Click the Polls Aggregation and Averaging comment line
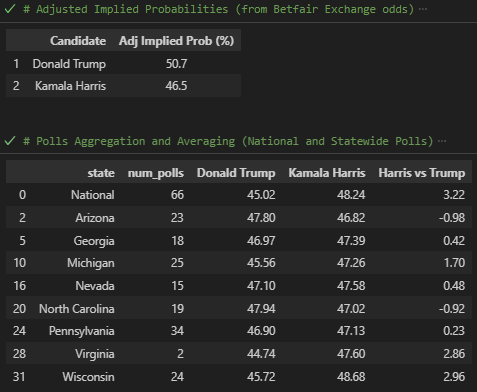 click(x=228, y=141)
